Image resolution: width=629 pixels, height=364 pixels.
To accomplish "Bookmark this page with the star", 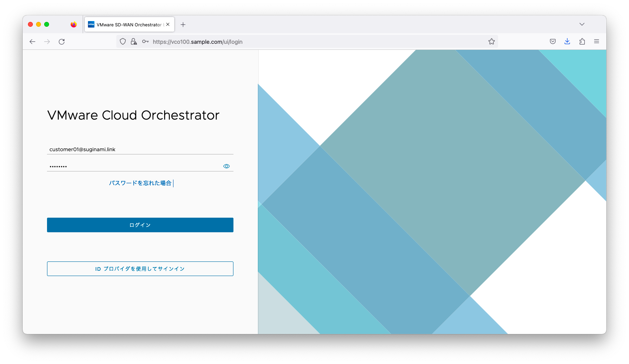I will point(492,41).
